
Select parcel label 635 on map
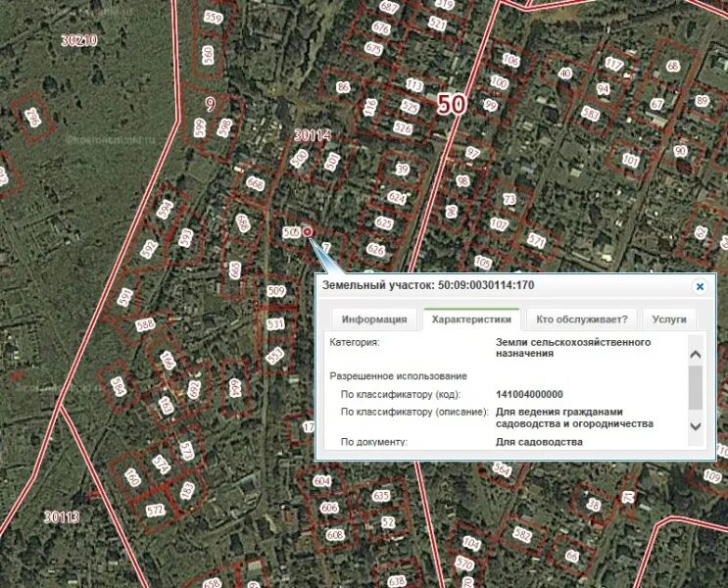(x=381, y=496)
